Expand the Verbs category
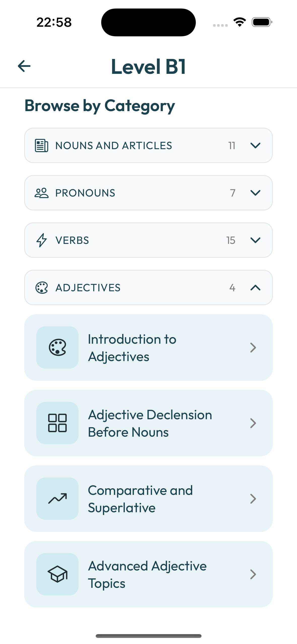The width and height of the screenshot is (297, 644). click(255, 240)
